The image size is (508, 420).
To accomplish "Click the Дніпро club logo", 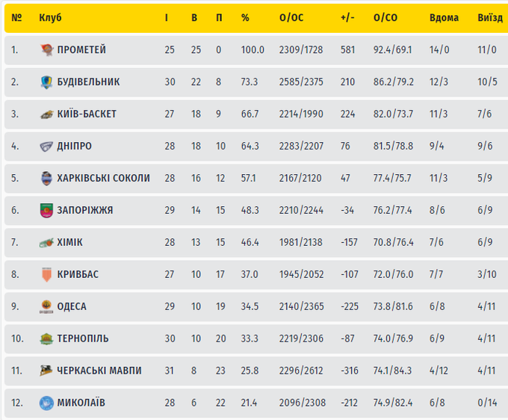I will pos(46,146).
